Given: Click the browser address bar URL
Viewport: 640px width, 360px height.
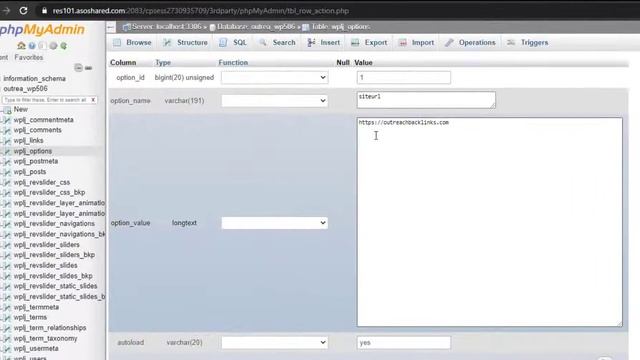Looking at the screenshot, I should pos(200,11).
